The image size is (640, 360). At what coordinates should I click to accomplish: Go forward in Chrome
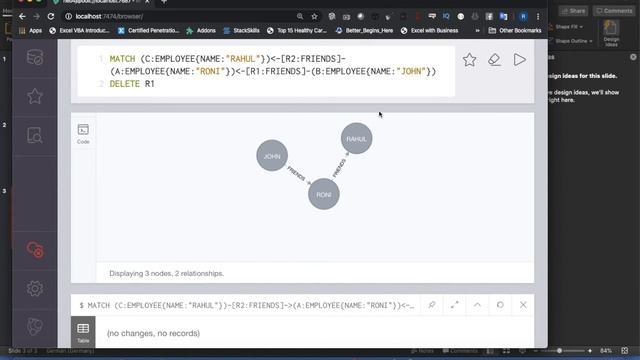36,16
